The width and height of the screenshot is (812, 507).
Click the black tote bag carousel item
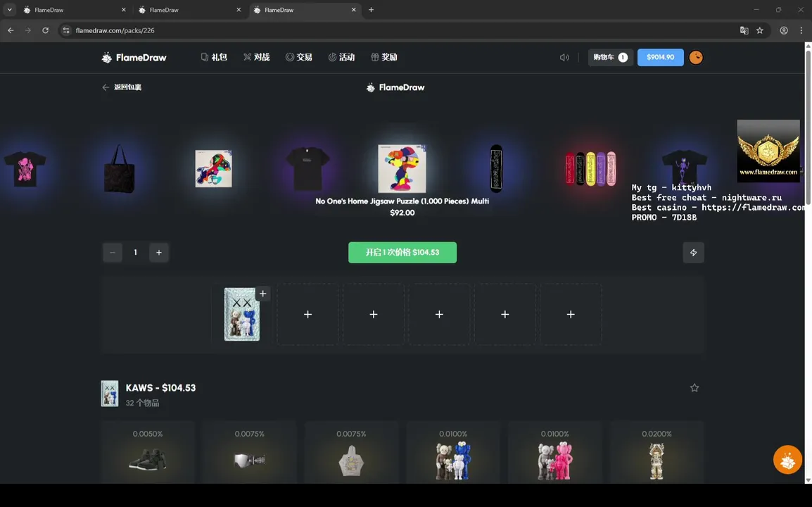[x=119, y=168]
